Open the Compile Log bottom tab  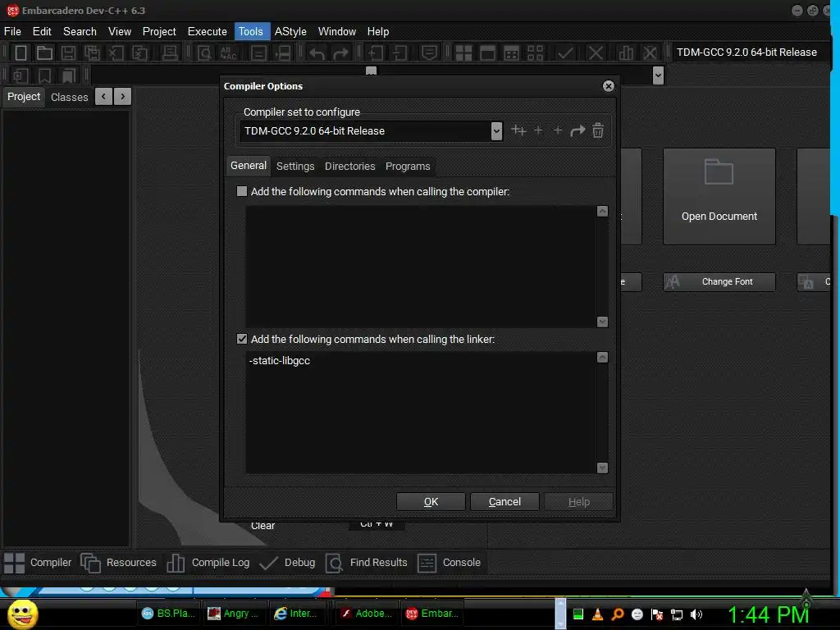[208, 563]
